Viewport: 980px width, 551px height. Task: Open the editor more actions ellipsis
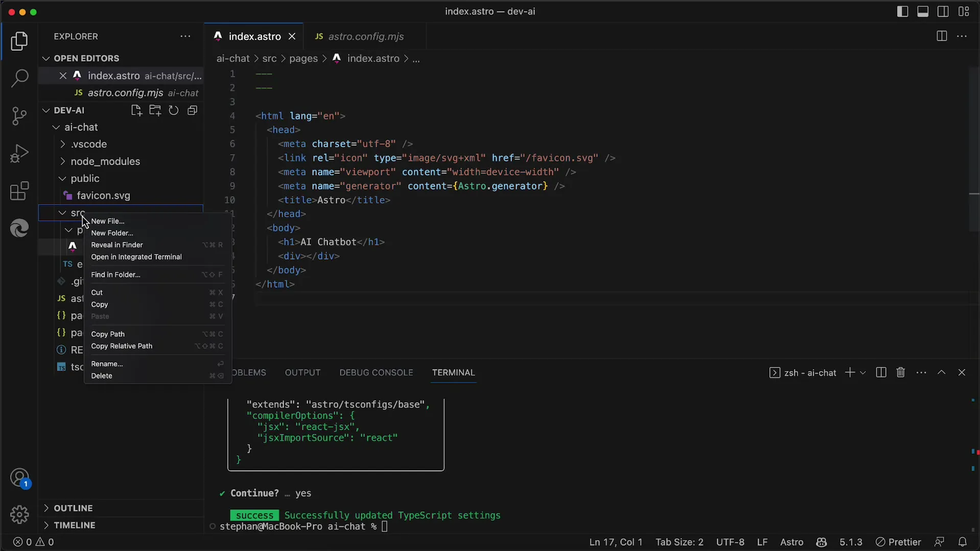coord(962,36)
